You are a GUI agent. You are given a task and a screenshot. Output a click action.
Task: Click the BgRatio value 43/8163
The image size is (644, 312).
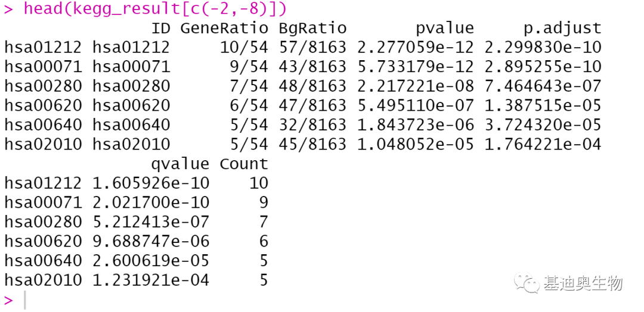[312, 67]
